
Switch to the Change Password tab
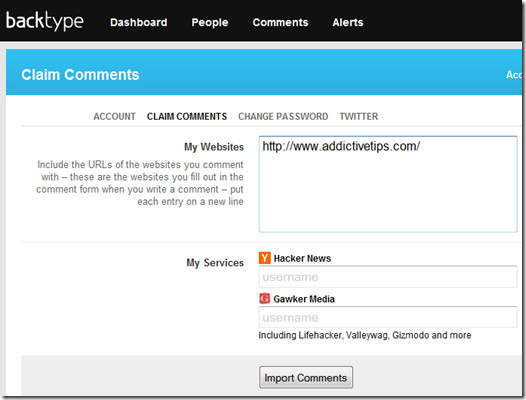(283, 116)
